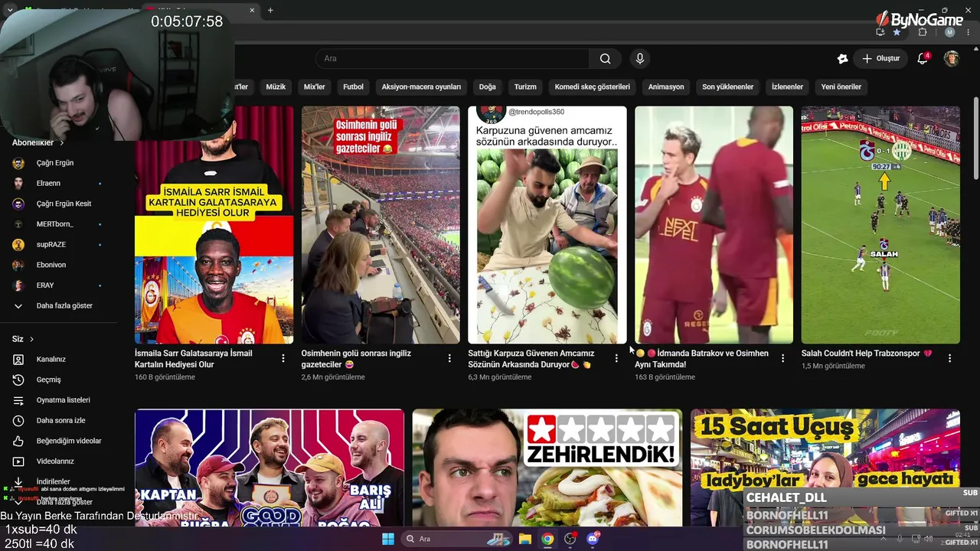Open the Chrome extensions puzzle icon
980x551 pixels.
(923, 32)
